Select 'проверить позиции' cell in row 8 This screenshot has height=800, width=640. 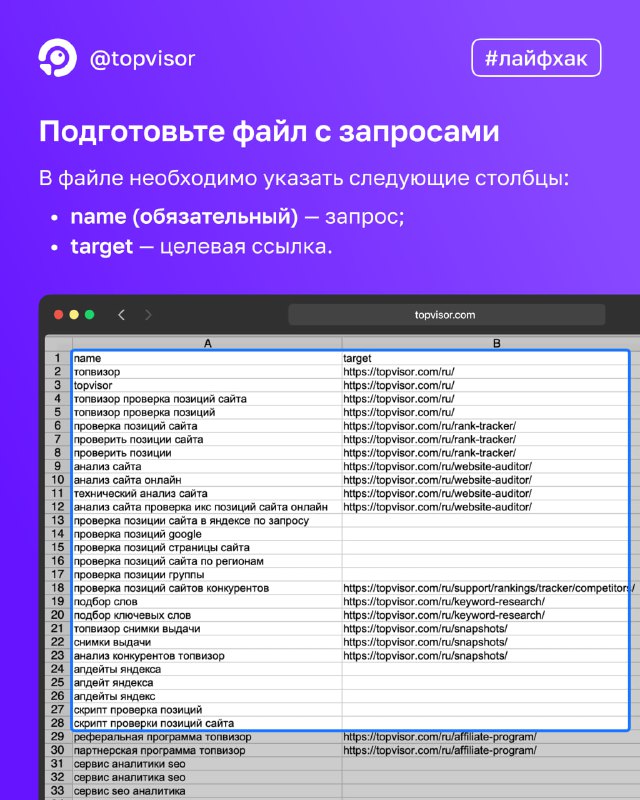[x=207, y=453]
